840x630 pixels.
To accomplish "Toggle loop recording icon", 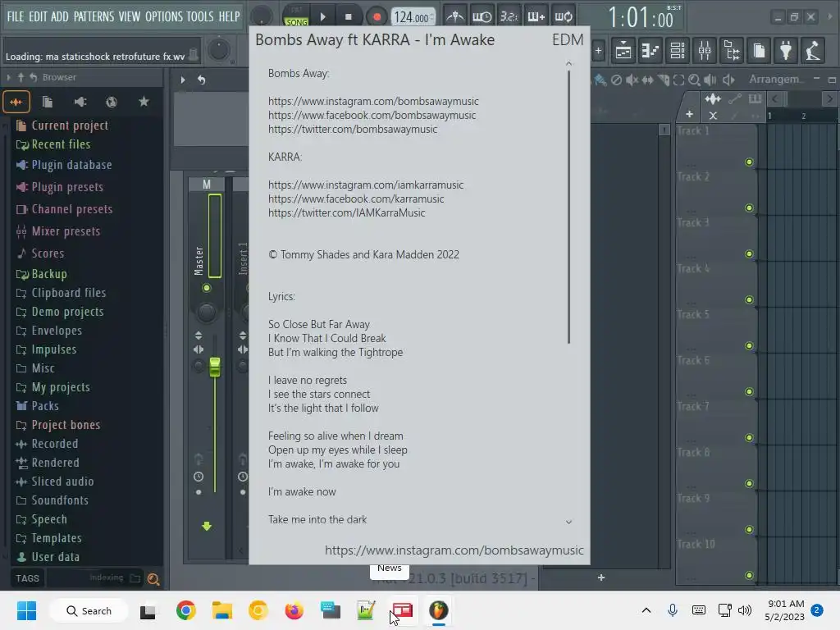I will point(563,16).
